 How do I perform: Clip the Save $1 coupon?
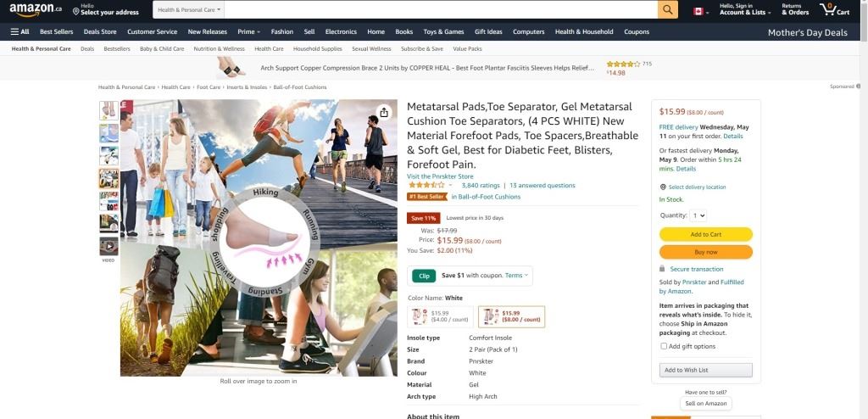pos(424,276)
